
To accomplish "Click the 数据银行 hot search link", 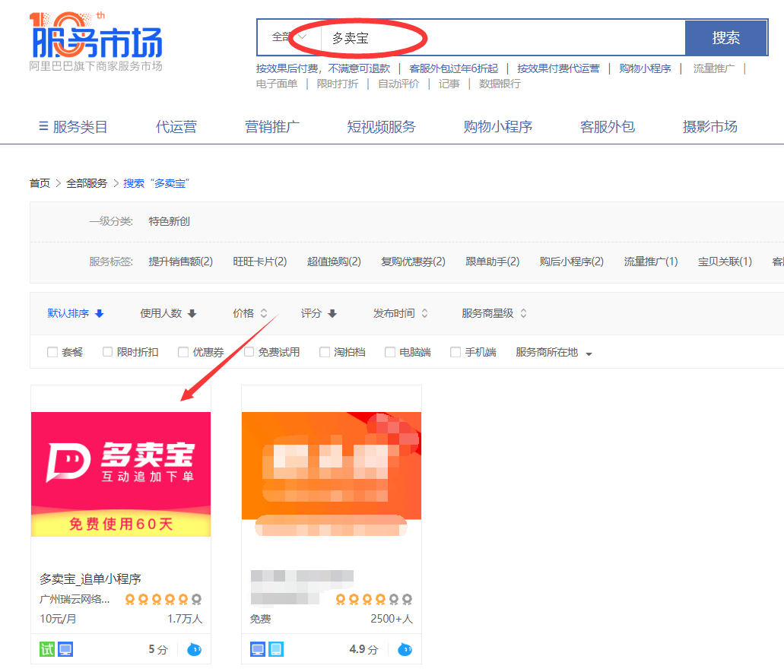I will (x=500, y=84).
